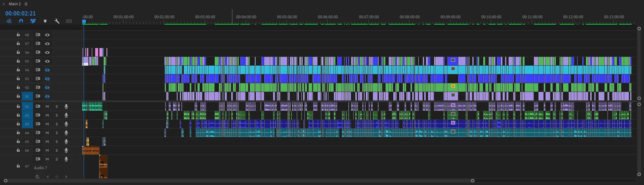Open Timeline Display Settings wrench
This screenshot has width=644, height=185.
coord(57,21)
